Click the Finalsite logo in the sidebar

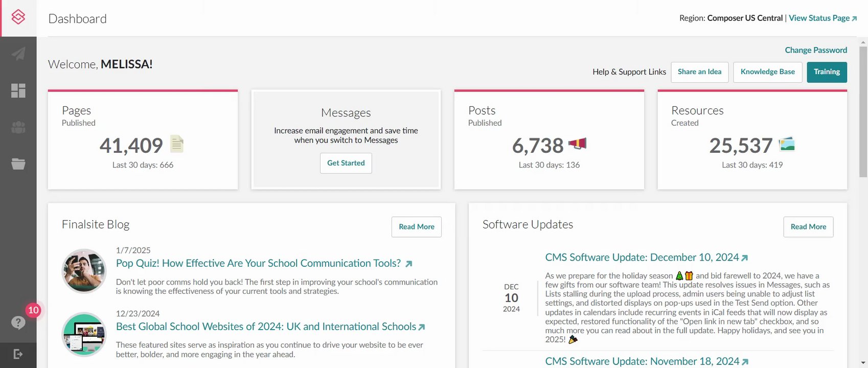click(18, 17)
